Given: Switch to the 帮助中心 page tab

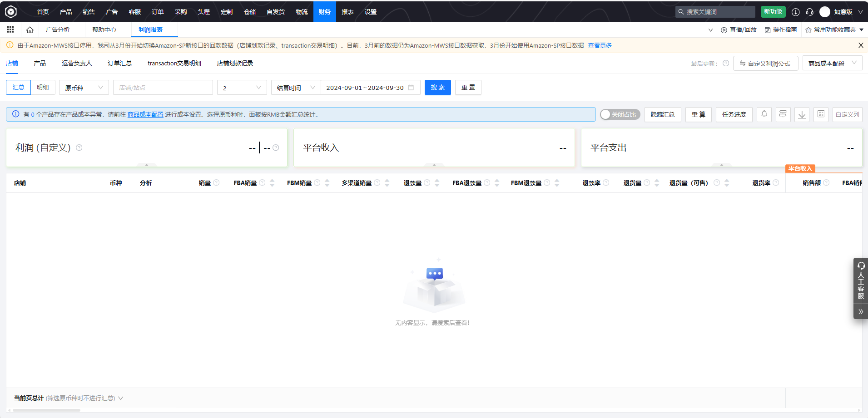Looking at the screenshot, I should coord(104,30).
